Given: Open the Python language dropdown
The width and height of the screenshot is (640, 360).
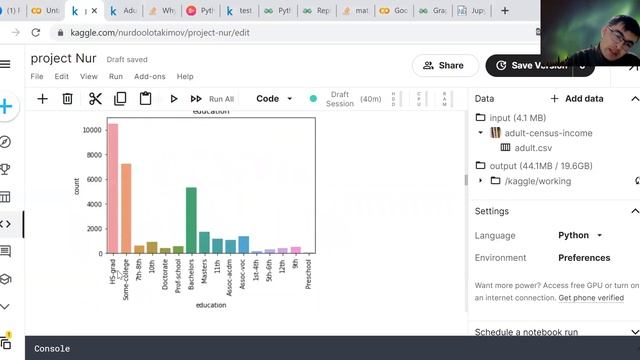Looking at the screenshot, I should click(x=580, y=236).
